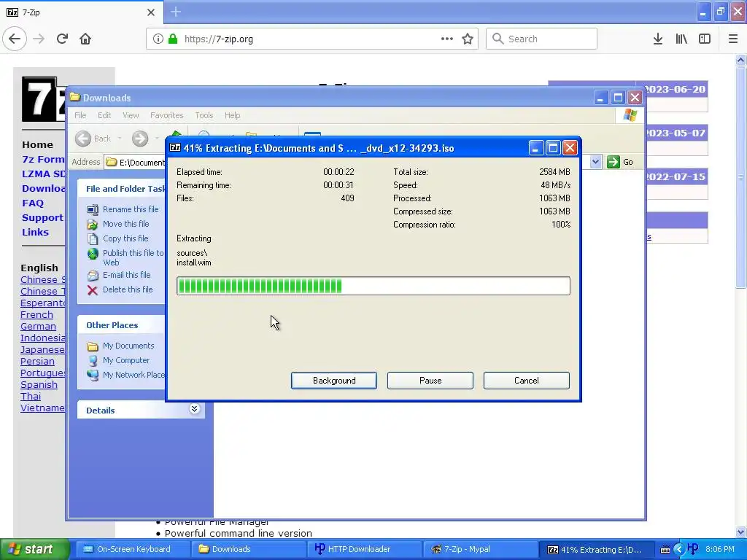Click Rename this file

(131, 209)
